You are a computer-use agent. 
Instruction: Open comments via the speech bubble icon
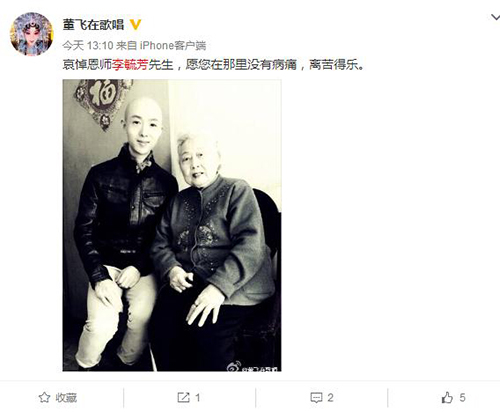click(x=316, y=398)
